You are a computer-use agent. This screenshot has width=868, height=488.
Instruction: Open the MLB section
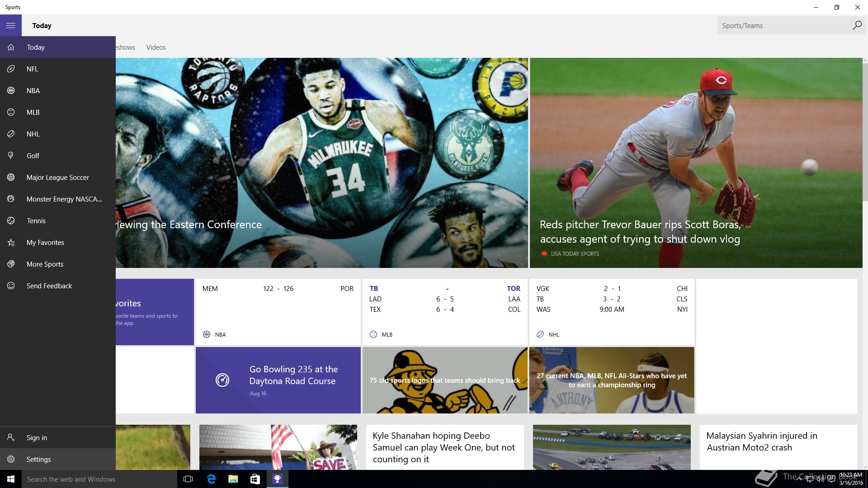tap(58, 113)
